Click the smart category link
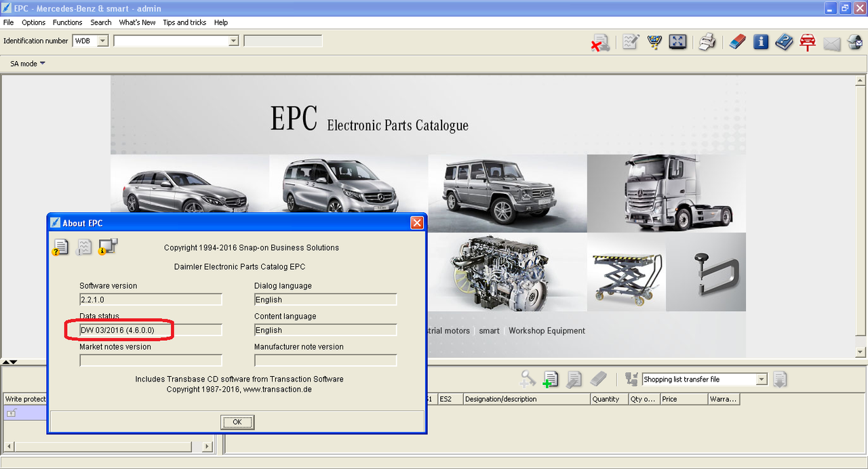This screenshot has height=469, width=868. point(489,331)
